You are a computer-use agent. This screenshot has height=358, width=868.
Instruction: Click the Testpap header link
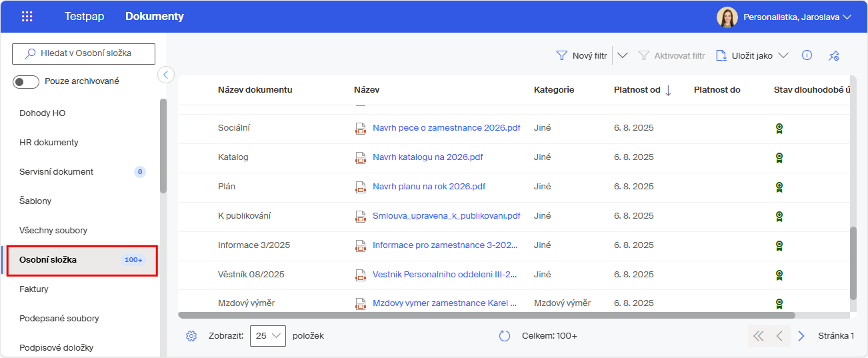[x=85, y=17]
